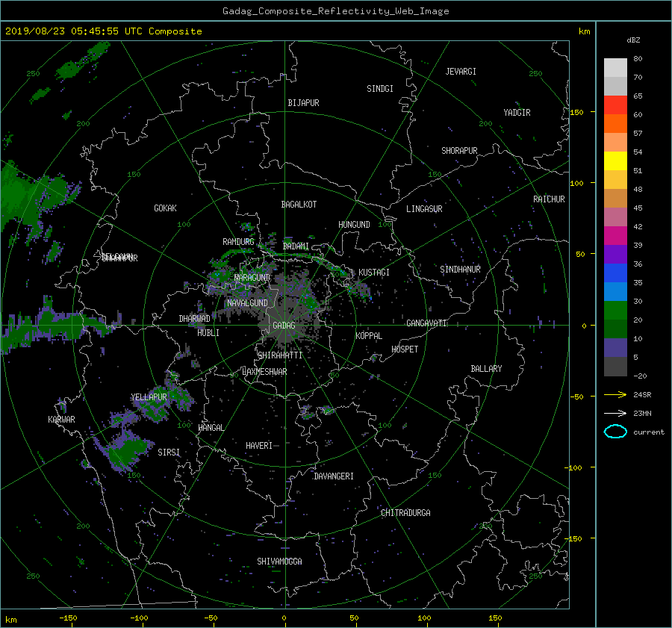Select the YELLAPUR label
Viewport: 672px width, 628px height.
tap(149, 397)
